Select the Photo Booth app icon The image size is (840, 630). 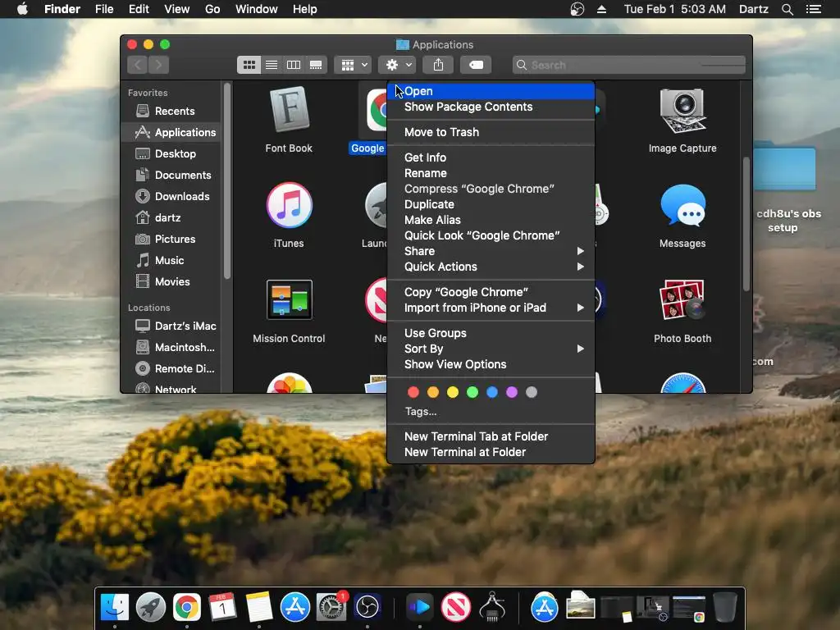pos(682,300)
